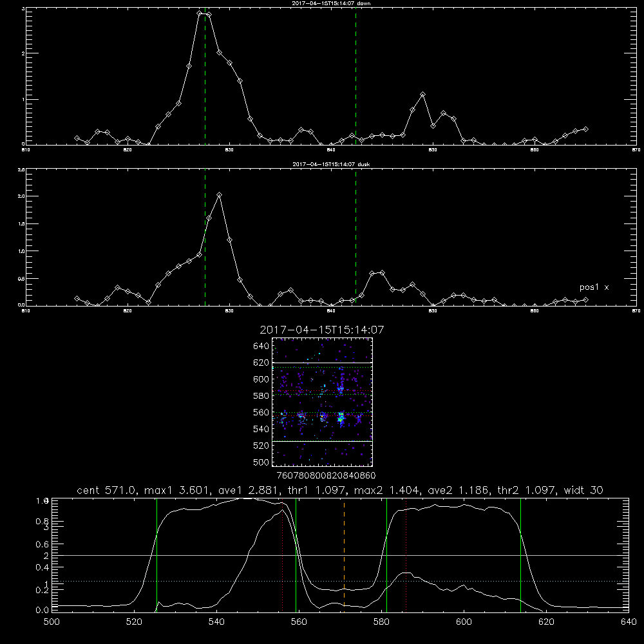Click the orange dashed center line in bottom plot
This screenshot has height=644, width=644.
(344, 554)
